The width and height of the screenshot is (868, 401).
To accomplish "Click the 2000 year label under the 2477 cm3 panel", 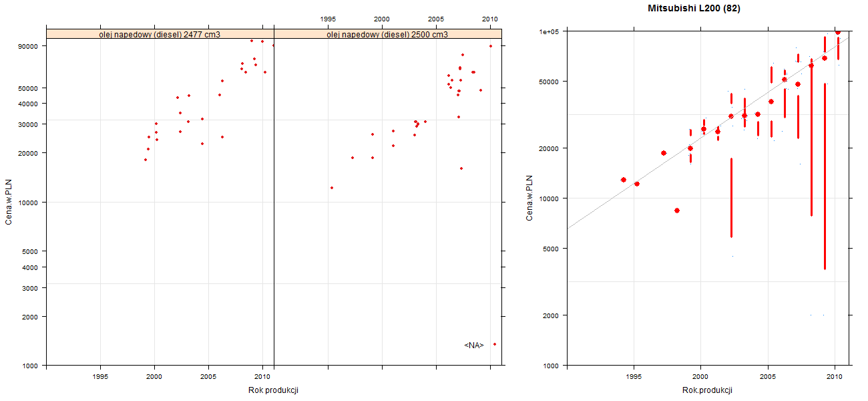I will click(x=154, y=377).
